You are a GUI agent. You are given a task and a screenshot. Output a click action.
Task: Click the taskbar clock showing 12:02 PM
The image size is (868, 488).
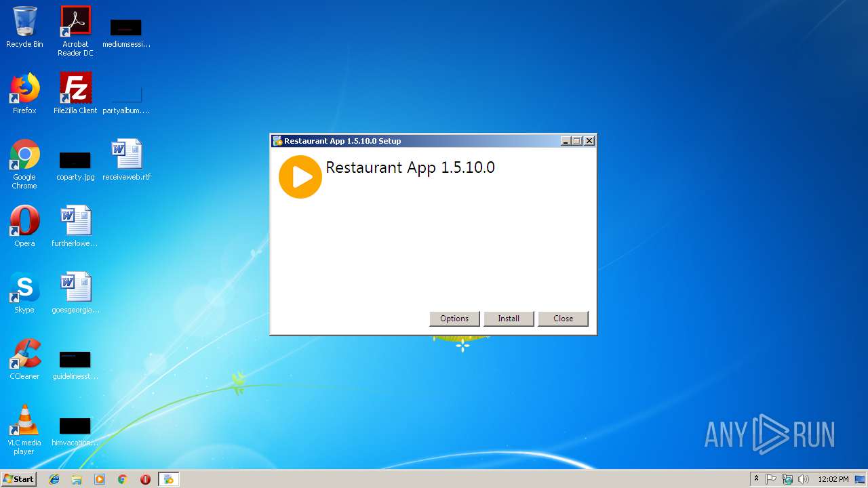(x=833, y=479)
